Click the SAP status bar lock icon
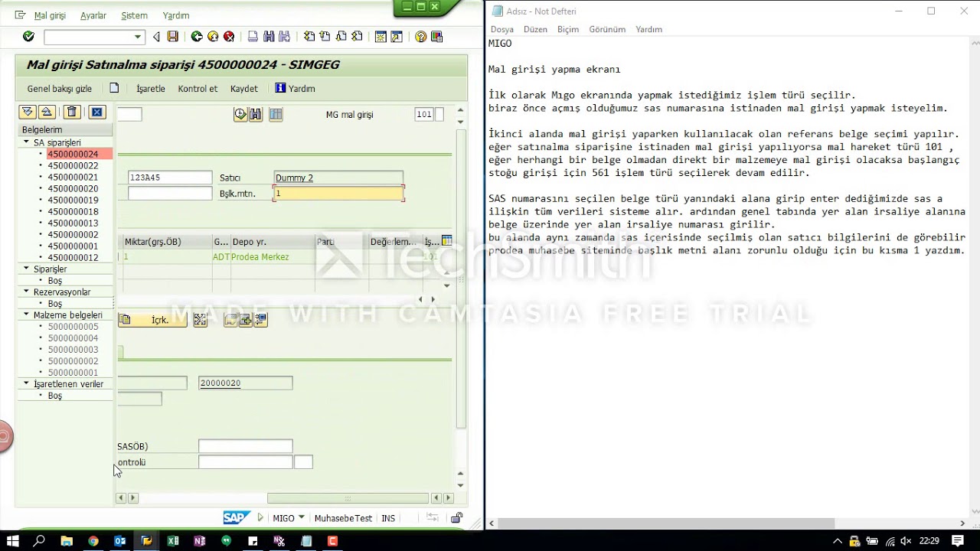The image size is (980, 551). 456,518
